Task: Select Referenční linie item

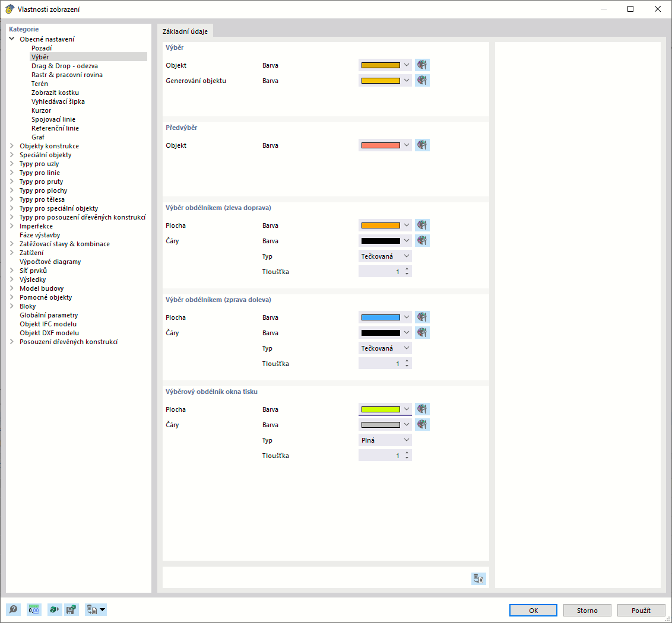Action: pos(55,128)
